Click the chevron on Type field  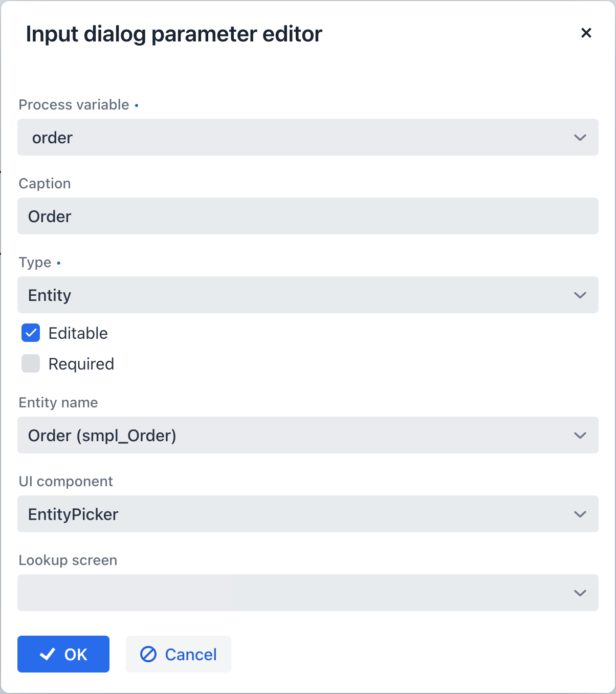579,295
